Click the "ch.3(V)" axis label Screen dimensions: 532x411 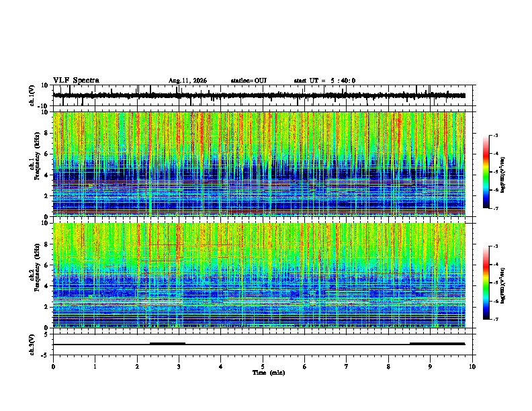click(x=32, y=345)
